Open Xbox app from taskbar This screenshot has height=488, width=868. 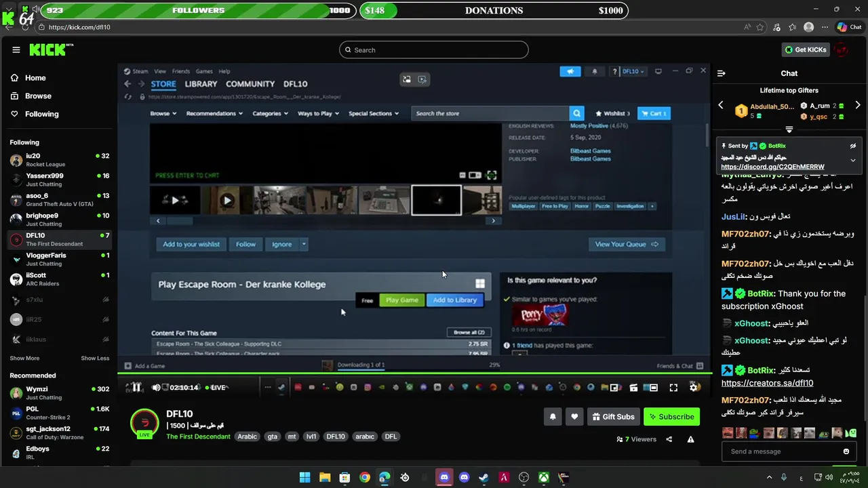(x=543, y=478)
